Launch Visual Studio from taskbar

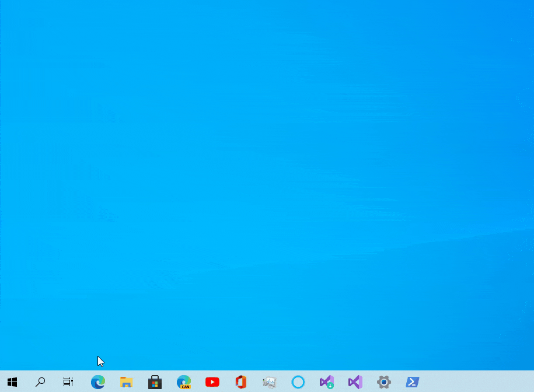point(355,382)
